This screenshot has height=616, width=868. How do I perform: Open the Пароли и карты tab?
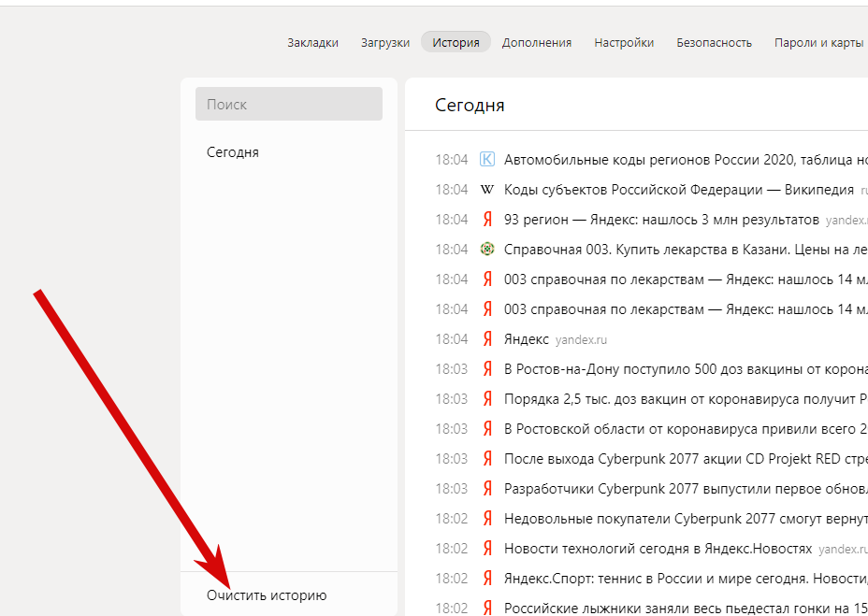[x=818, y=43]
